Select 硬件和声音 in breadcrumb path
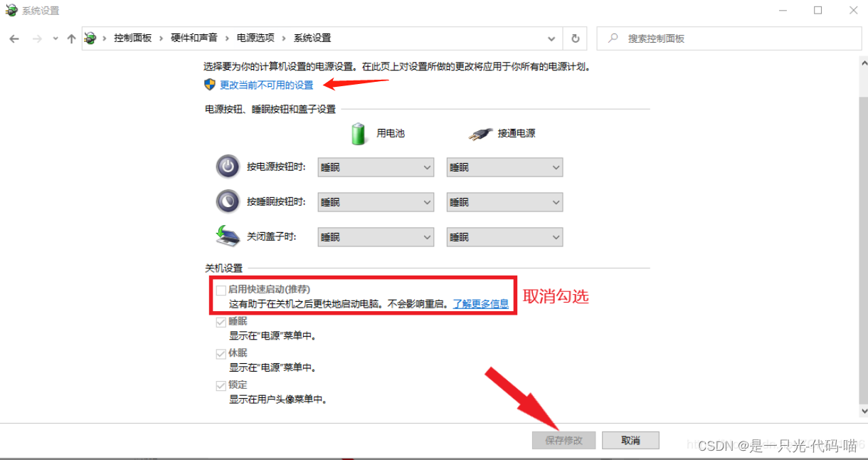 pyautogui.click(x=194, y=38)
